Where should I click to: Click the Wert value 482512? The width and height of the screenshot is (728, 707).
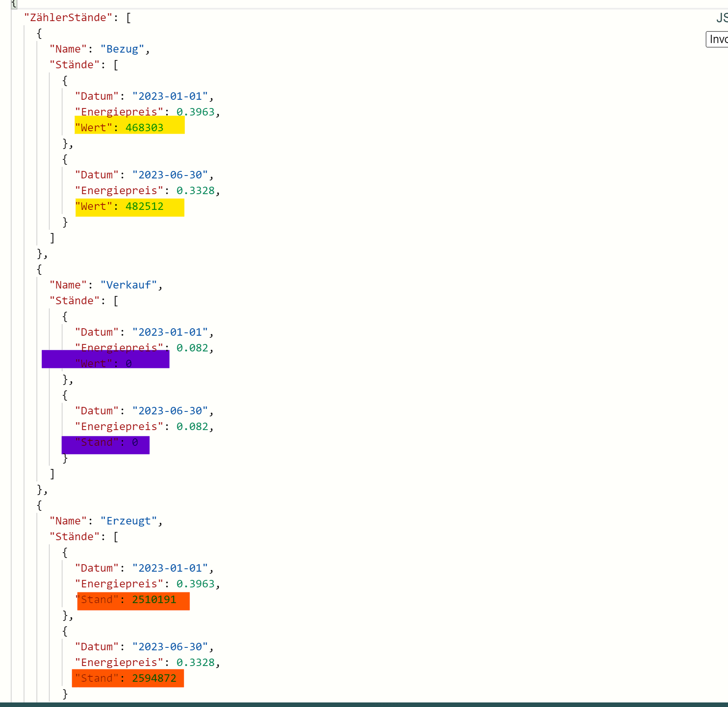[x=145, y=207]
